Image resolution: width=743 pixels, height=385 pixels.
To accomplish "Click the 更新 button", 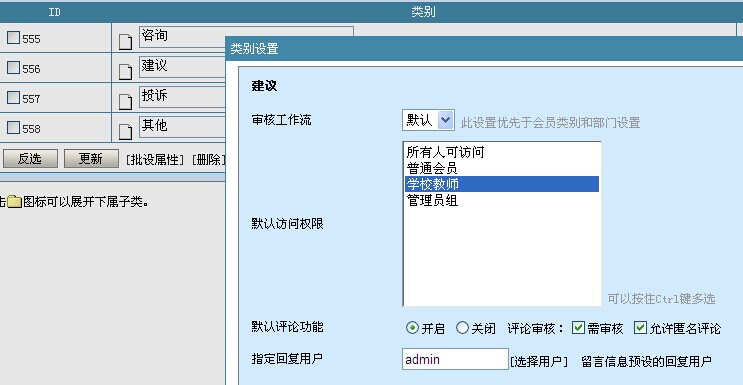I will [x=91, y=158].
